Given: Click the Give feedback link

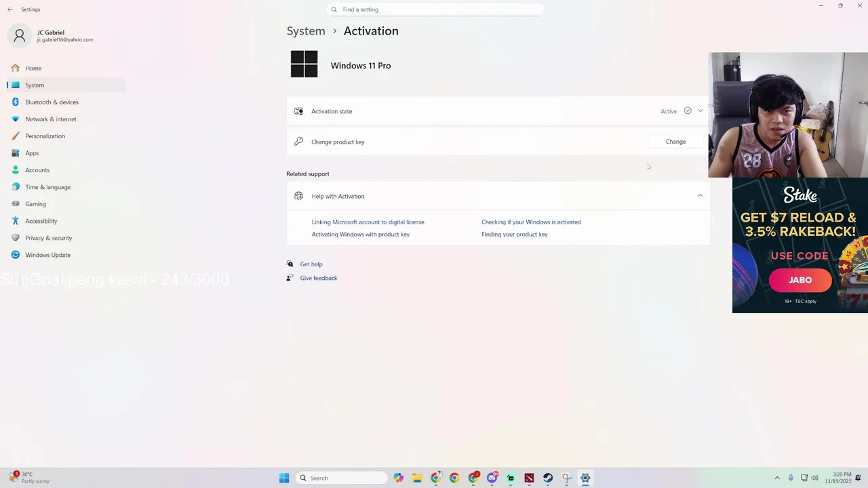Looking at the screenshot, I should [318, 278].
